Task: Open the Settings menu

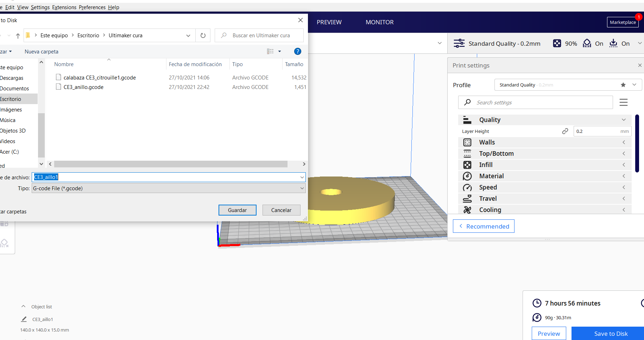Action: click(40, 7)
